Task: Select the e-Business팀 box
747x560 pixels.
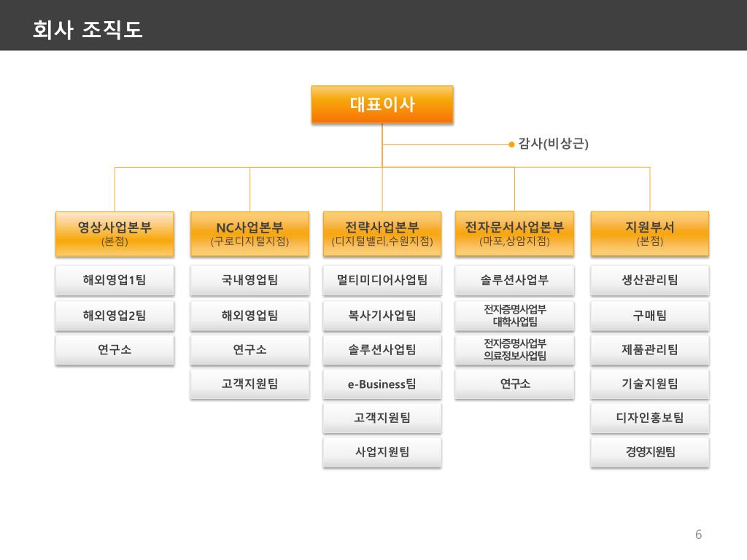Action: [x=382, y=384]
